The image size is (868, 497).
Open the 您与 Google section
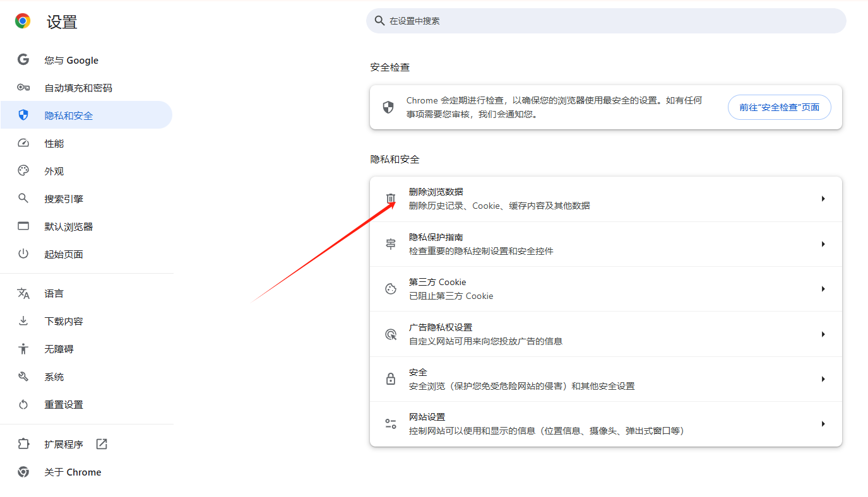[86, 60]
